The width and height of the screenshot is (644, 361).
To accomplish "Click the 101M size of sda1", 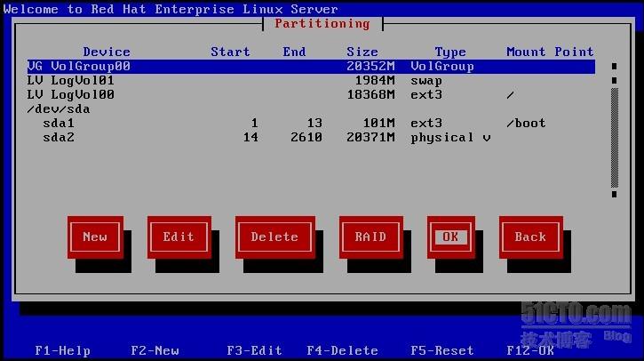I will pos(378,124).
